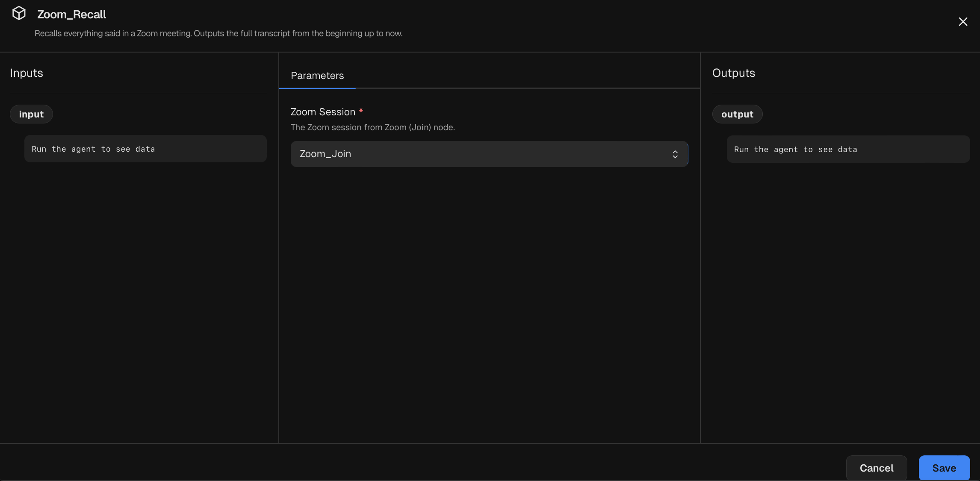980x481 pixels.
Task: Click the output preview box in Outputs panel
Action: [x=848, y=149]
